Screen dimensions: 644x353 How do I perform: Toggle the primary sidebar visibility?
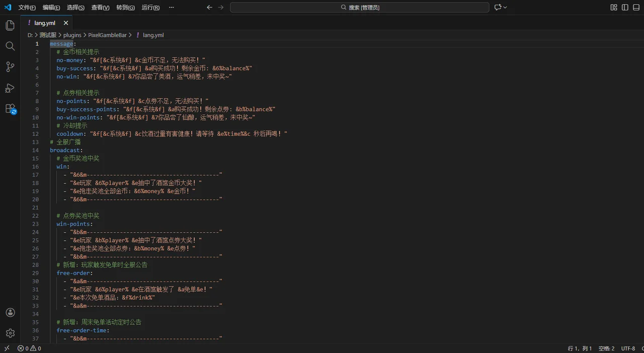click(x=625, y=7)
